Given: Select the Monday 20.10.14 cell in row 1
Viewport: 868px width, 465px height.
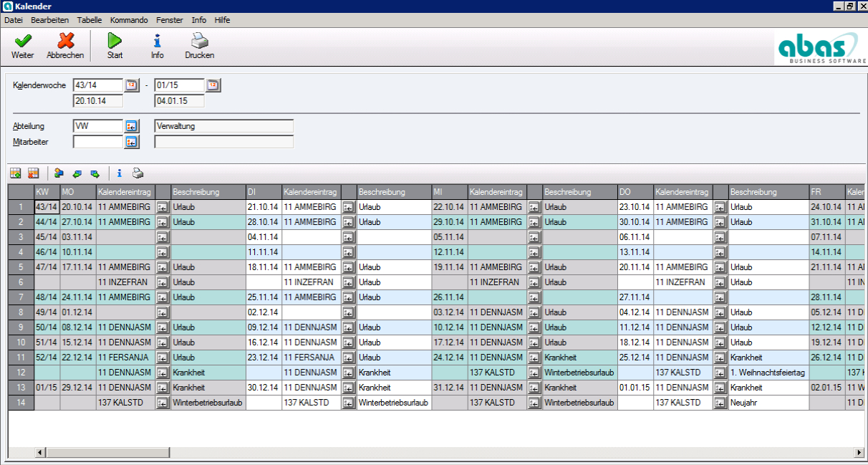Looking at the screenshot, I should pos(77,207).
